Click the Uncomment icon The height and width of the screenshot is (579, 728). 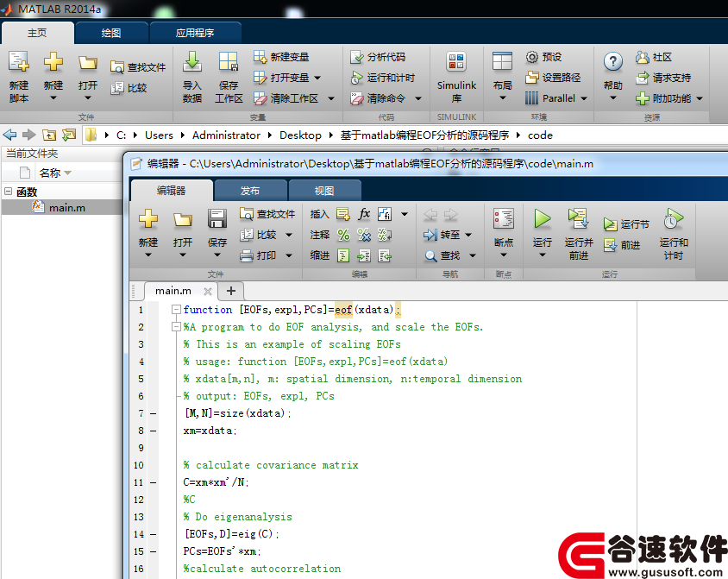(364, 235)
